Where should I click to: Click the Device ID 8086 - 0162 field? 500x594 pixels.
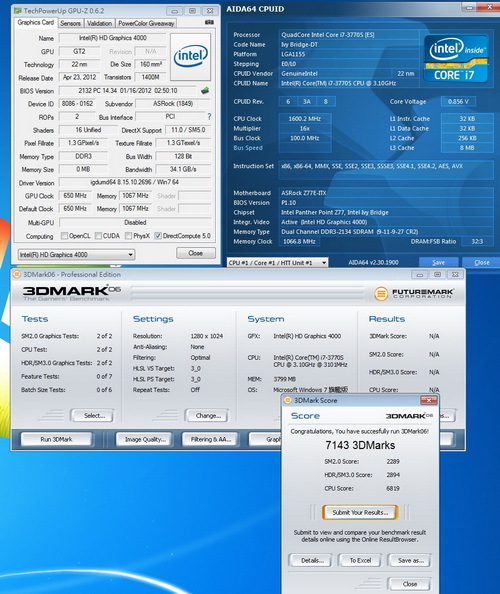[x=77, y=103]
